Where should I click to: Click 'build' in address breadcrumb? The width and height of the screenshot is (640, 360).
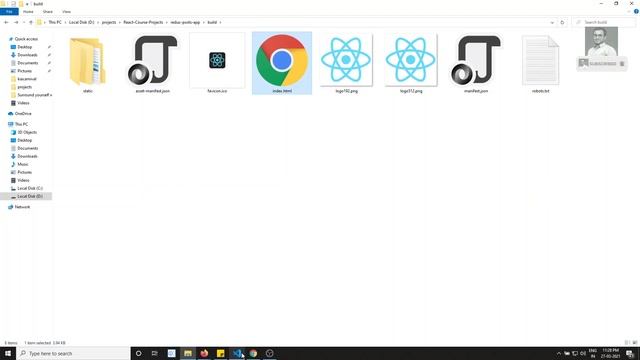tap(212, 22)
